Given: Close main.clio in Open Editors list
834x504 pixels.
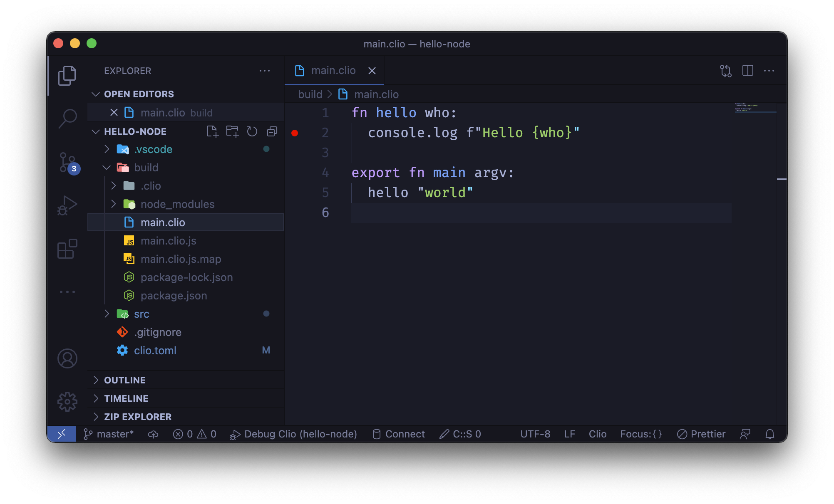Looking at the screenshot, I should tap(114, 113).
